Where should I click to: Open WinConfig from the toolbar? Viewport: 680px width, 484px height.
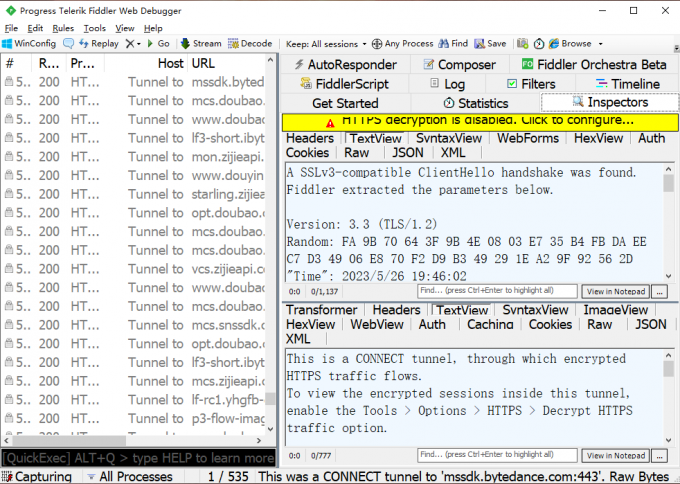(29, 44)
